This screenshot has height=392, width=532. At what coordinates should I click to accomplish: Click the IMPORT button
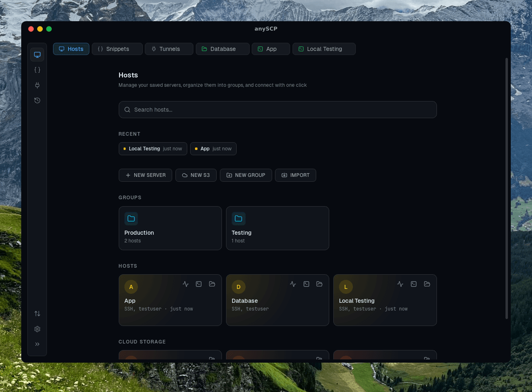[x=295, y=175]
